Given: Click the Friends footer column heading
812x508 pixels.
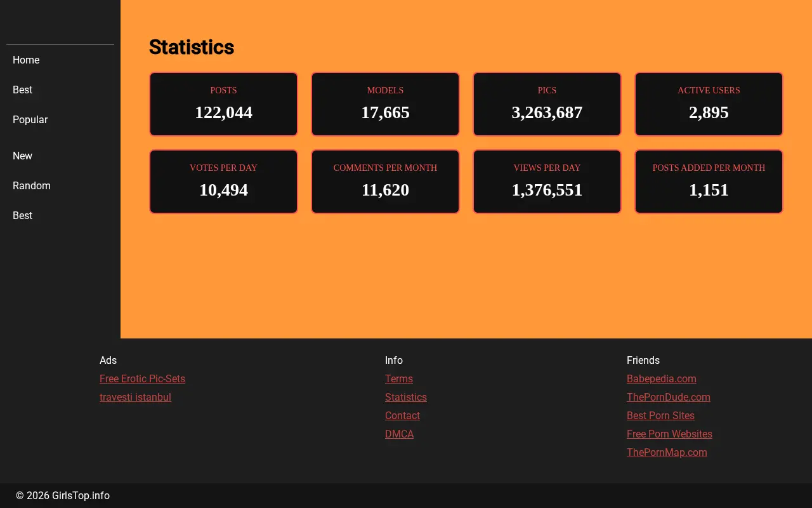Looking at the screenshot, I should (643, 360).
